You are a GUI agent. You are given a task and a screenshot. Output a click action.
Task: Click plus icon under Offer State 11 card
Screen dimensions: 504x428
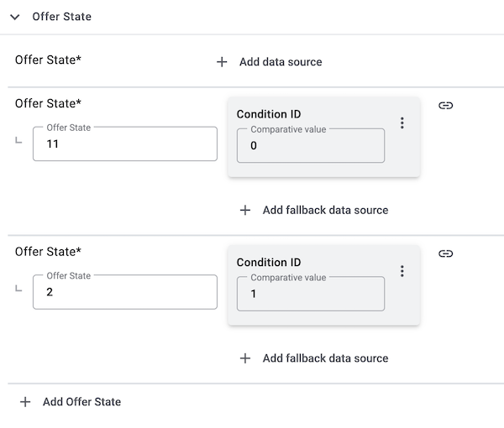pos(245,211)
